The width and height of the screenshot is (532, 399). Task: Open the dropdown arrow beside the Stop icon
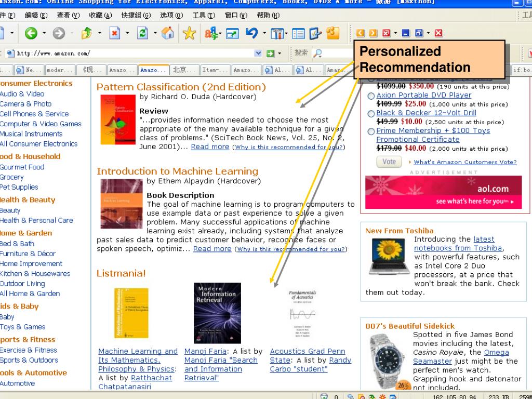[127, 33]
